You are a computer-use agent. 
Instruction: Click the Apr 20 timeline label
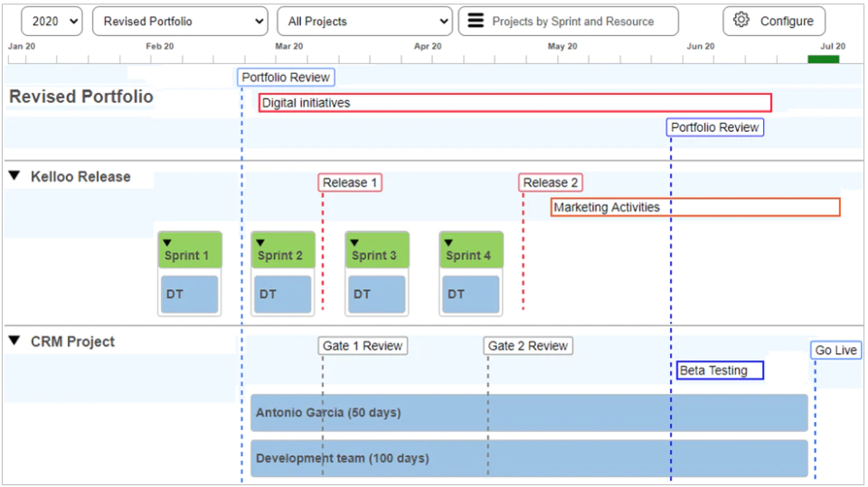(x=428, y=46)
